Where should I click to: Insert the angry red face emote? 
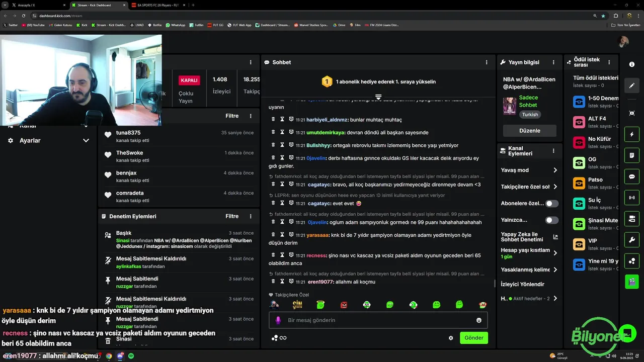click(344, 305)
